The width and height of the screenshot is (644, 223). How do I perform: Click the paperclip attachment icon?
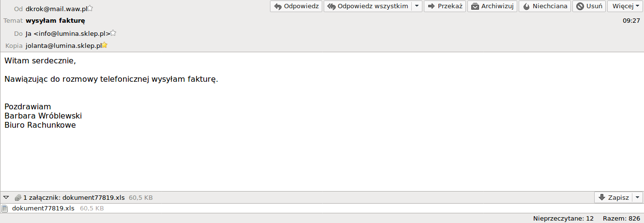pyautogui.click(x=18, y=197)
